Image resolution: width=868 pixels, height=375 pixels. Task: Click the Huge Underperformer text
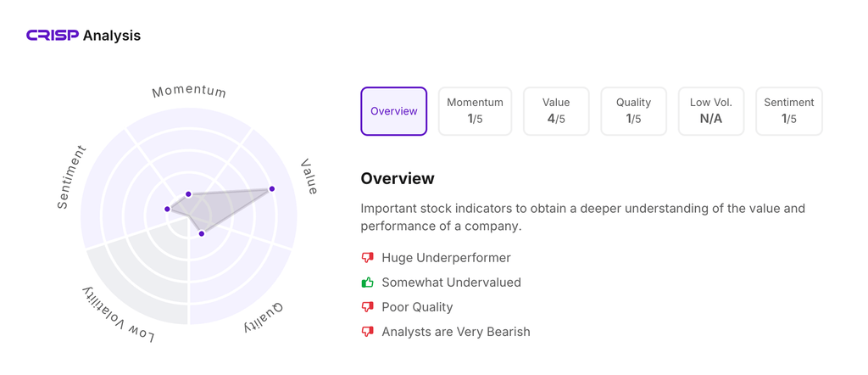[446, 258]
